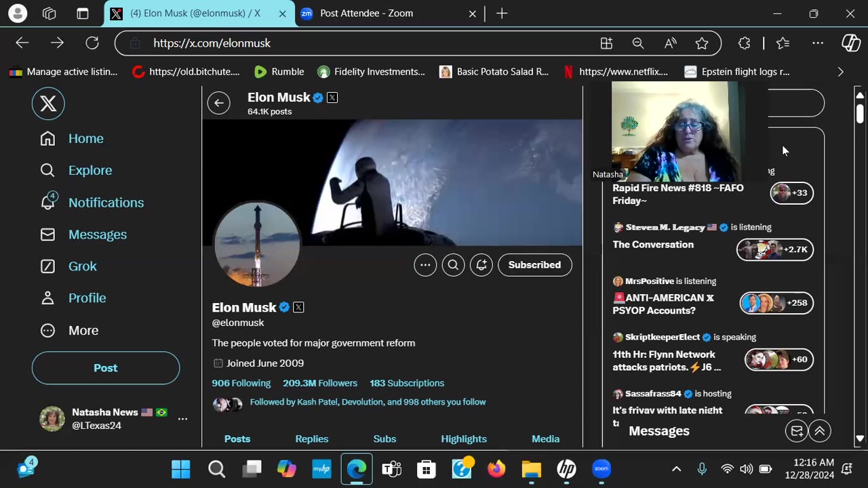Open the Profile person icon in sidebar

47,298
